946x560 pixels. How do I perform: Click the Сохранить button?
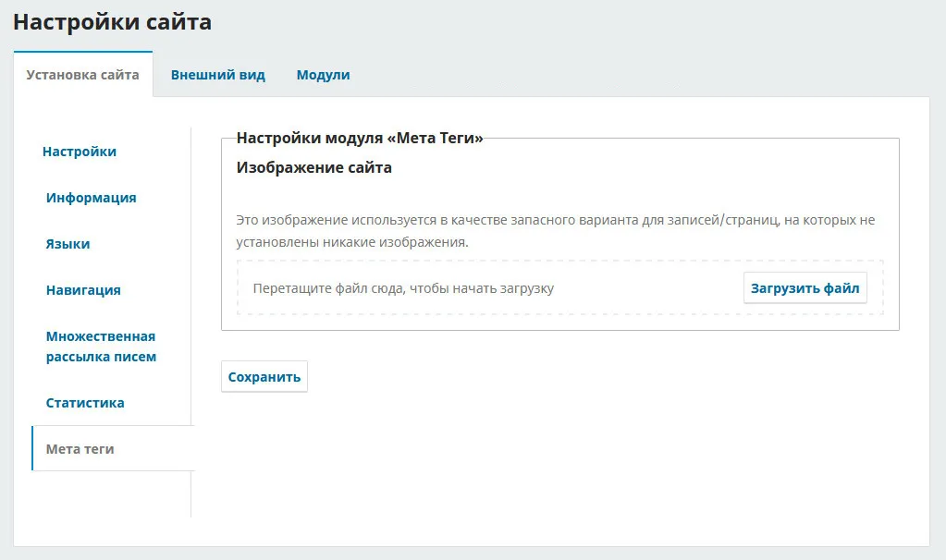[264, 377]
